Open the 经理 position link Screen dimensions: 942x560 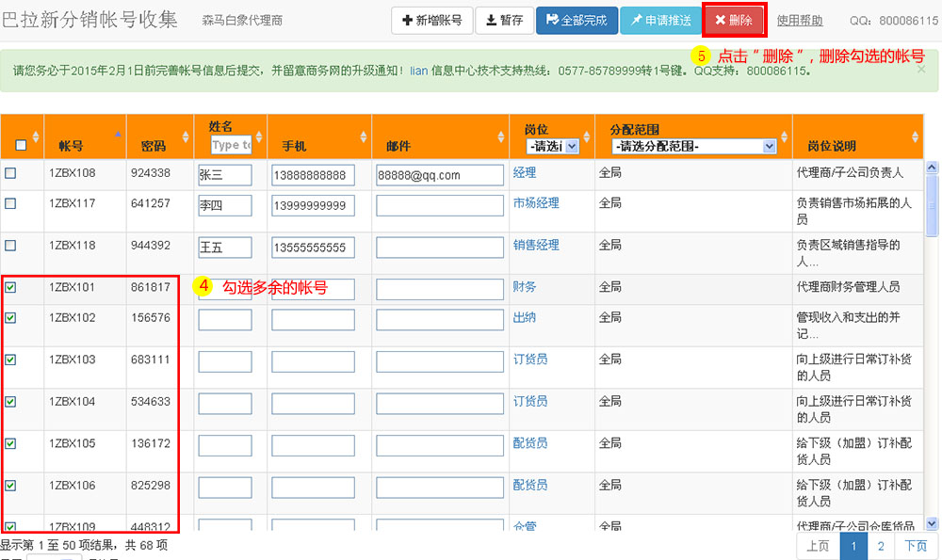tap(525, 173)
